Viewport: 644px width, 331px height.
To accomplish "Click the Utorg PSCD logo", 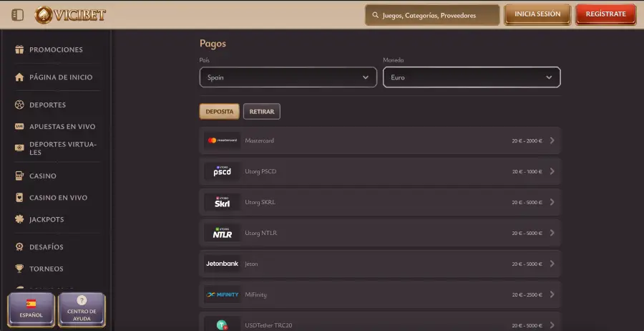I will [x=223, y=171].
